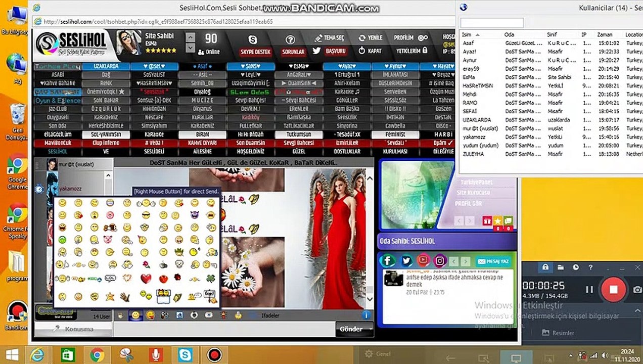Toggle the Konuşma microphone button
This screenshot has height=364, width=643.
73,329
